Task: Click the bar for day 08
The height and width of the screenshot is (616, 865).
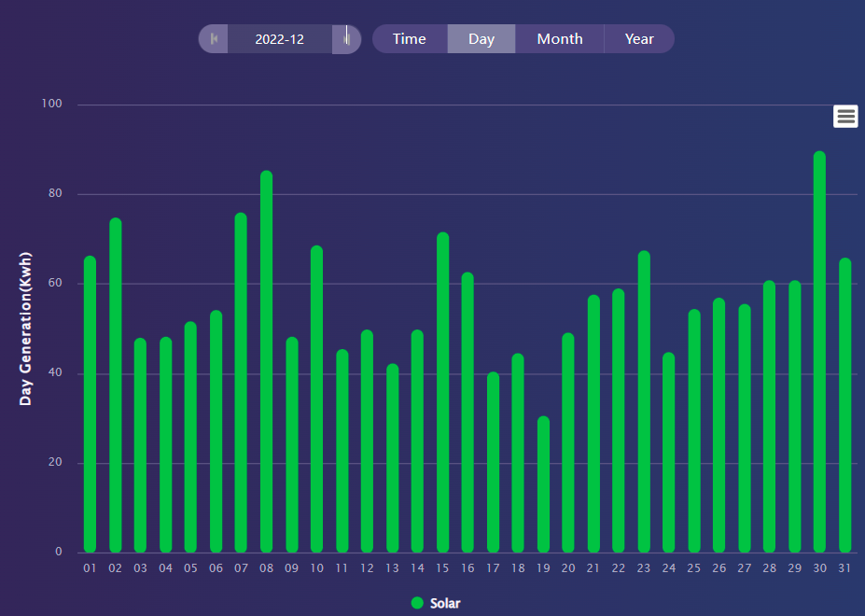Action: [x=267, y=364]
